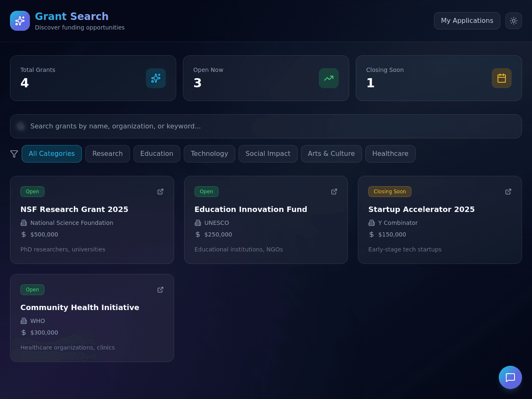The height and width of the screenshot is (399, 532).
Task: Click building icon beside WHO
Action: tap(24, 321)
